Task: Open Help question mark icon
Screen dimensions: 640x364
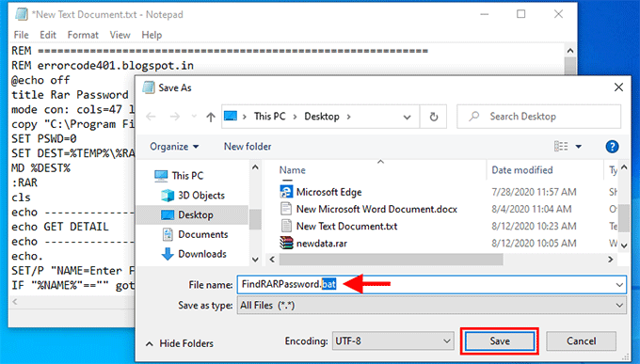Action: point(612,147)
